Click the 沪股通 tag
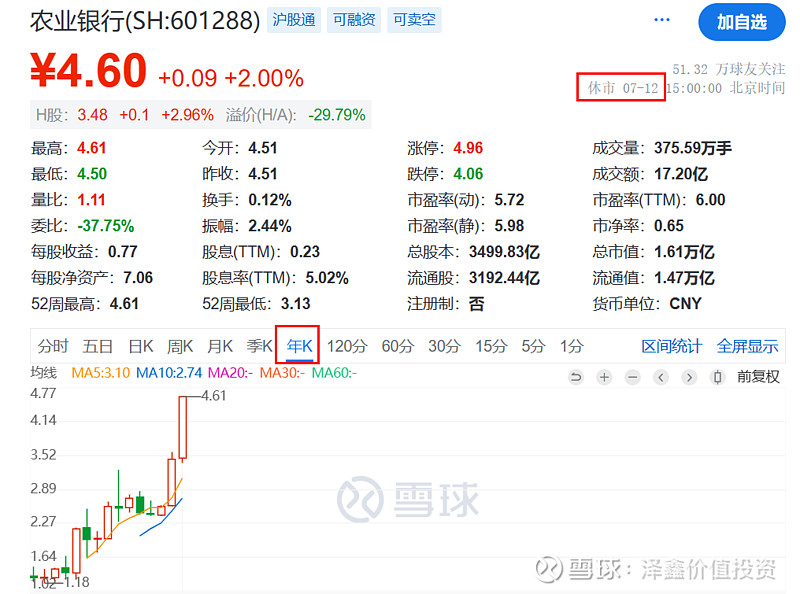The height and width of the screenshot is (594, 800). [294, 20]
